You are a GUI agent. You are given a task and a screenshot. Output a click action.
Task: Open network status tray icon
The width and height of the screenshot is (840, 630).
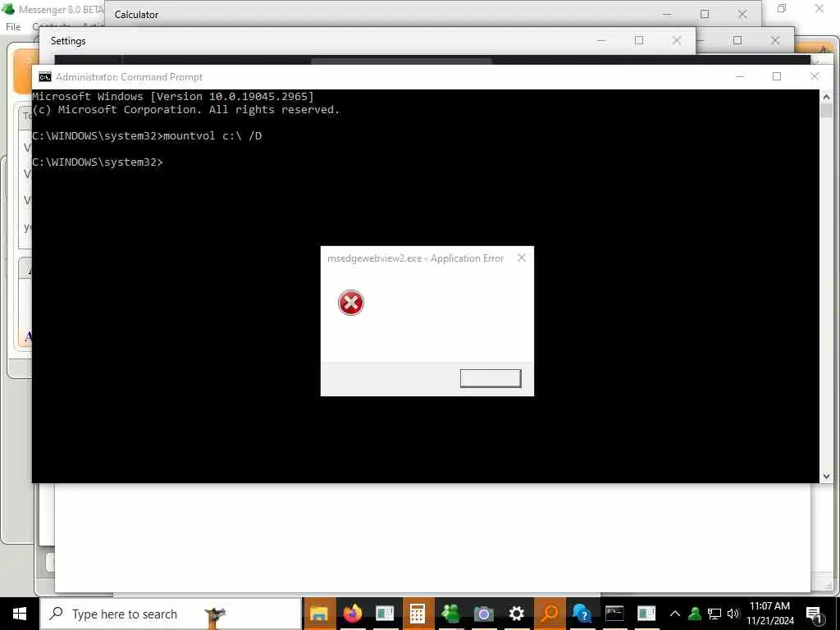[x=714, y=614]
